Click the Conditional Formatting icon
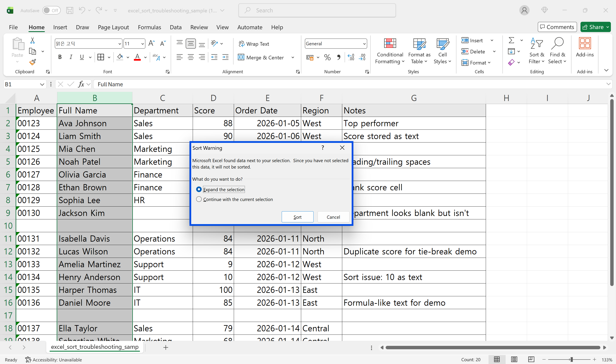The height and width of the screenshot is (364, 616). pyautogui.click(x=390, y=44)
